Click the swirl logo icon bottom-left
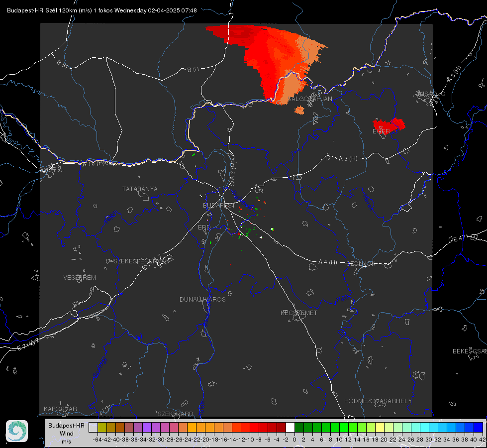This screenshot has width=487, height=448. tap(17, 431)
